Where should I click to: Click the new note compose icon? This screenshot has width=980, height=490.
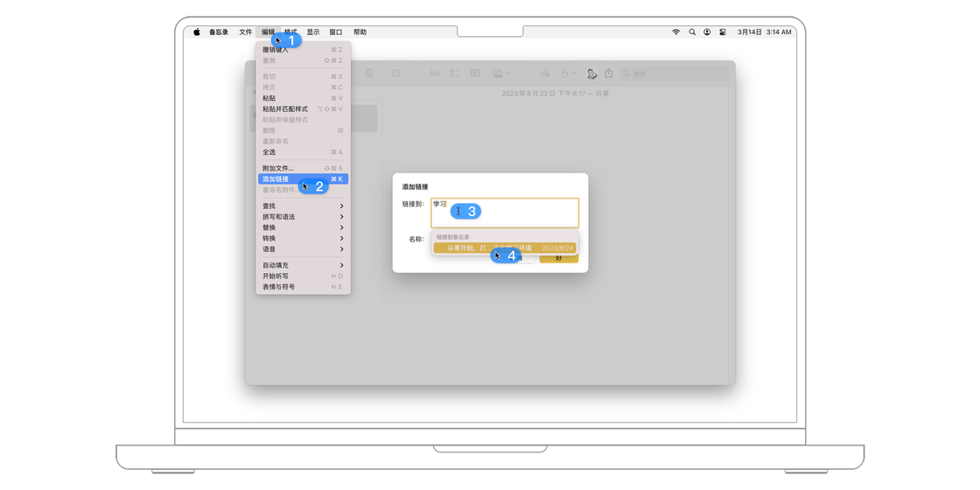pyautogui.click(x=396, y=73)
